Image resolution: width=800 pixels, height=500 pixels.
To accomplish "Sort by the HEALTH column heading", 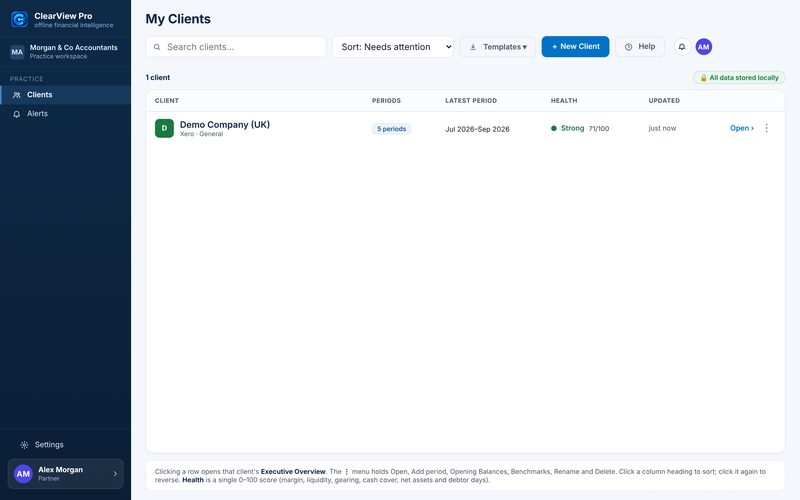I will (564, 101).
